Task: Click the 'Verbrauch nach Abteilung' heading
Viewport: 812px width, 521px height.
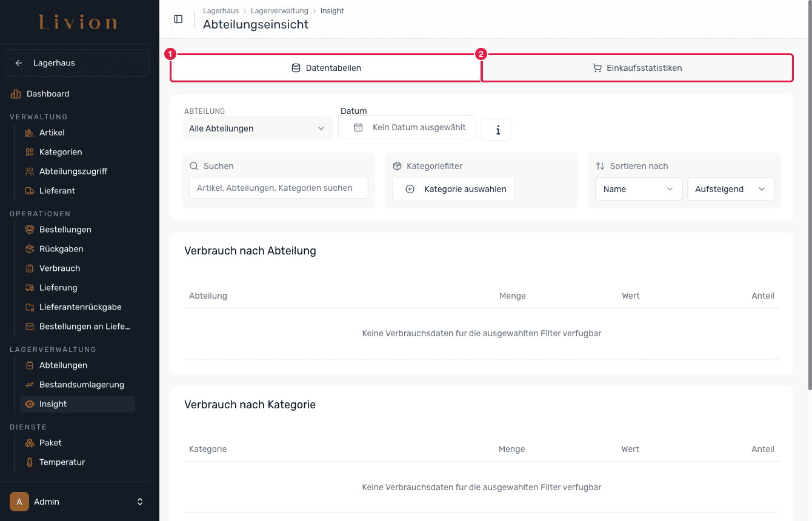Action: [x=250, y=251]
